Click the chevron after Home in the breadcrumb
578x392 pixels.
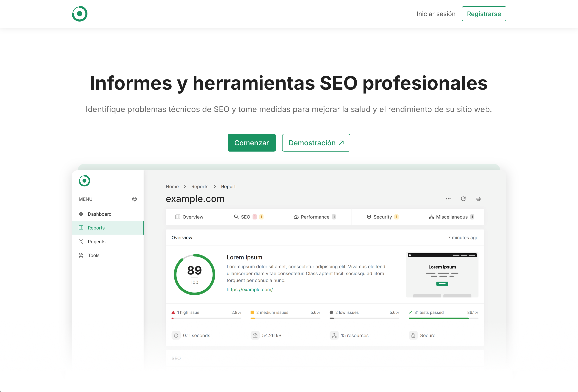click(x=185, y=187)
